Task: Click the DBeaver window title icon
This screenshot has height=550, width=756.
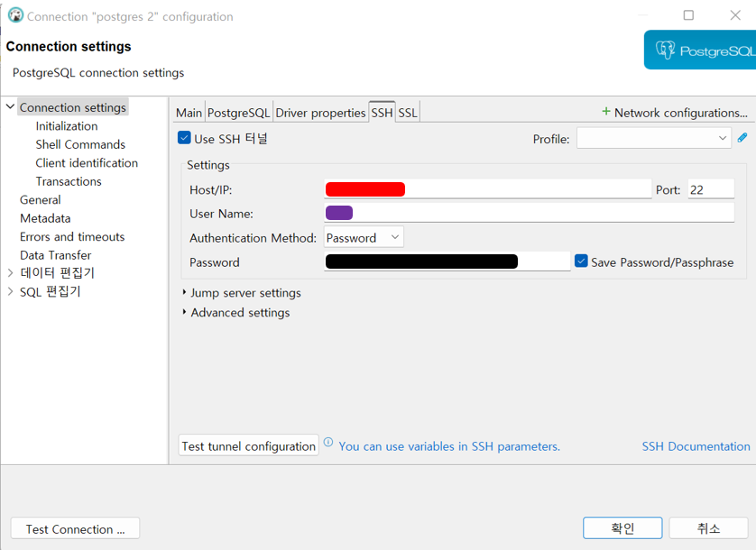Action: coord(15,15)
